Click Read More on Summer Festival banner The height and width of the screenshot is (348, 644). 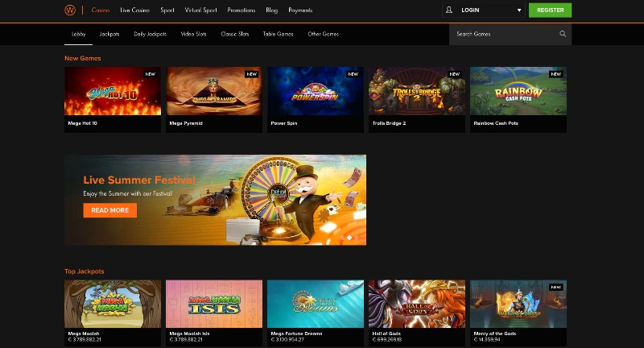point(110,210)
